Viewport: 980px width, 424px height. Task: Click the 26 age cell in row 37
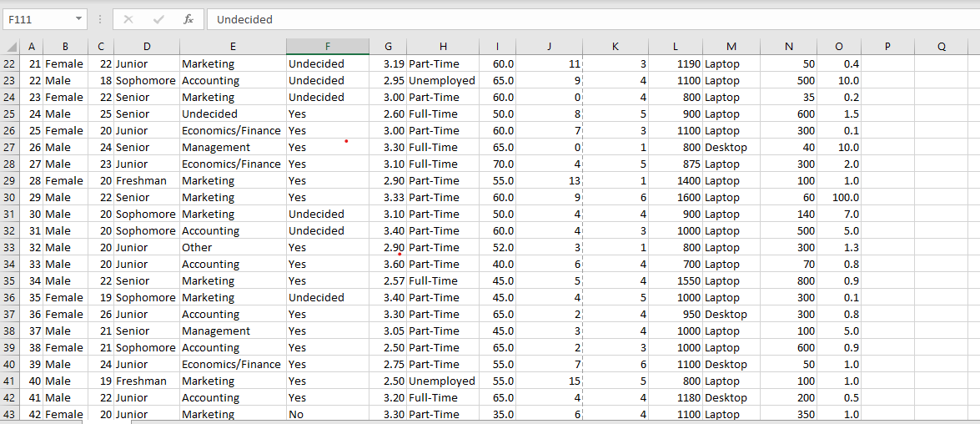coord(101,314)
